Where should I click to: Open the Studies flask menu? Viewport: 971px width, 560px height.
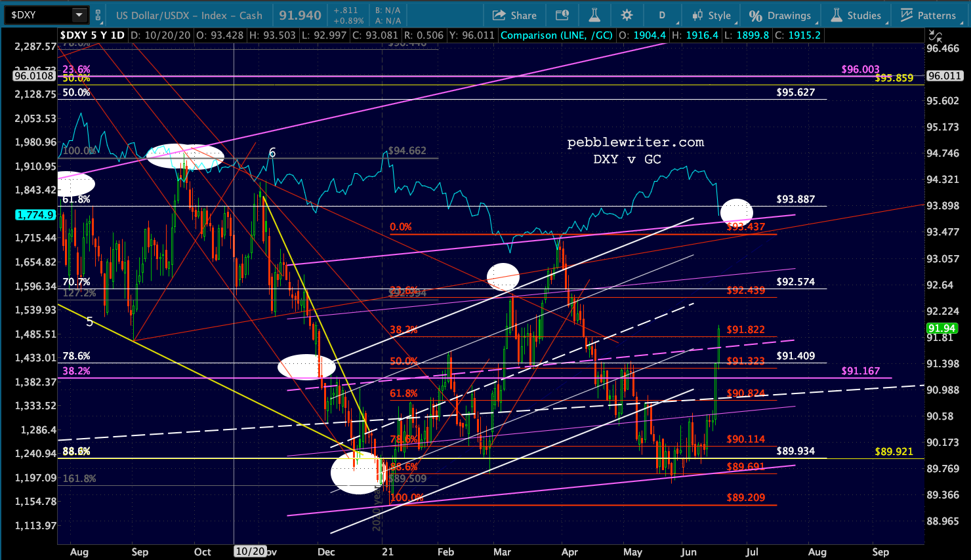pyautogui.click(x=856, y=15)
